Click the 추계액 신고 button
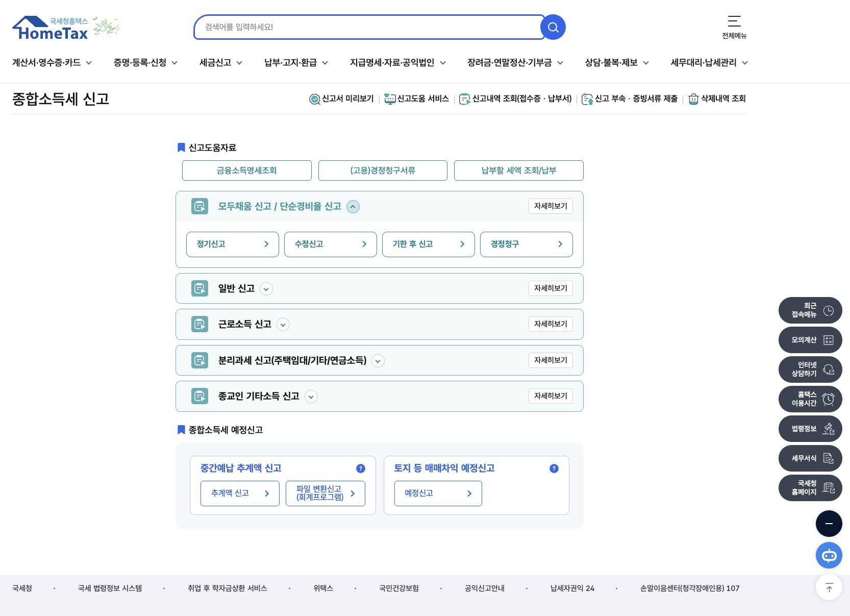This screenshot has width=850, height=616. (240, 494)
